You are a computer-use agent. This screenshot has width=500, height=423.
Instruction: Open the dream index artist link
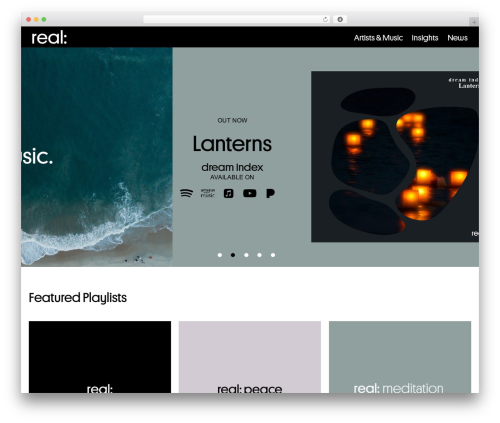232,167
